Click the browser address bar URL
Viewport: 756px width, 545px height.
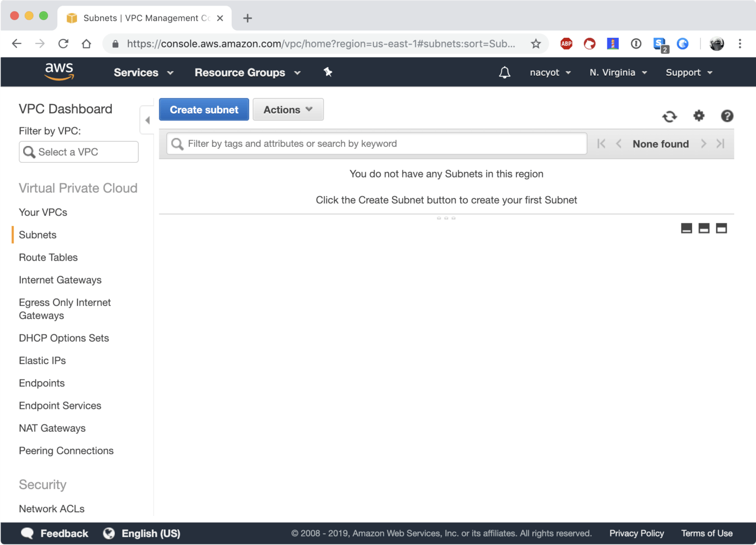321,44
